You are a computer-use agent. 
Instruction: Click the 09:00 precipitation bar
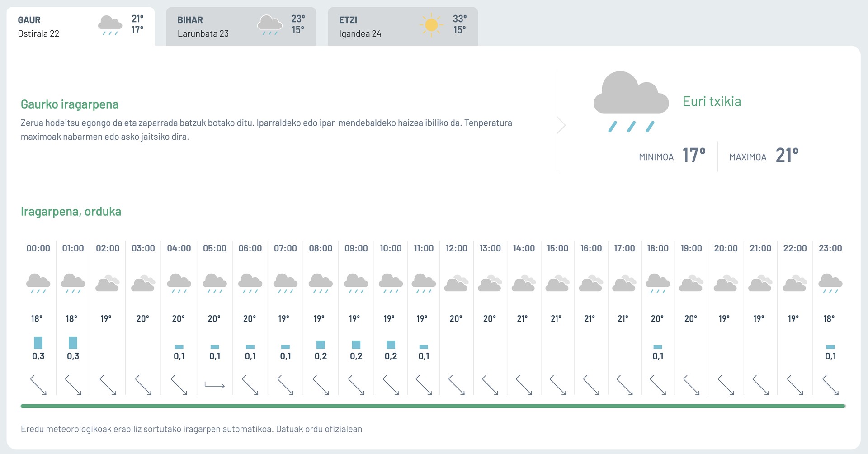pos(356,345)
